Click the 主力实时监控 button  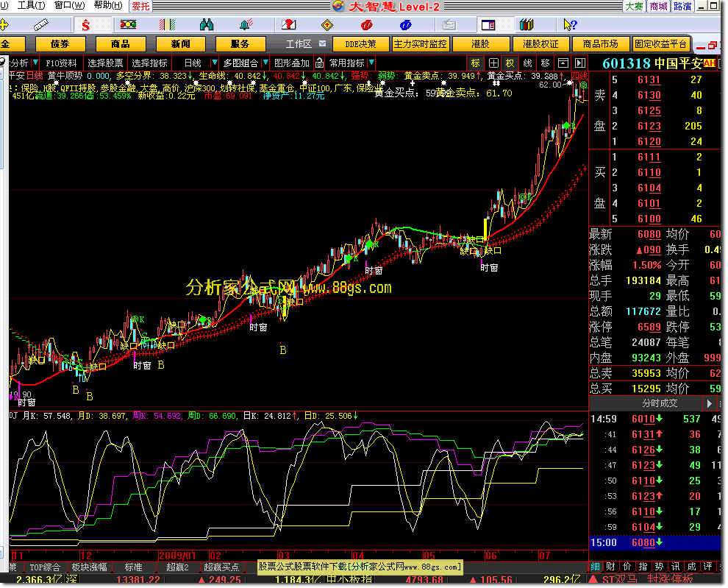pyautogui.click(x=420, y=44)
